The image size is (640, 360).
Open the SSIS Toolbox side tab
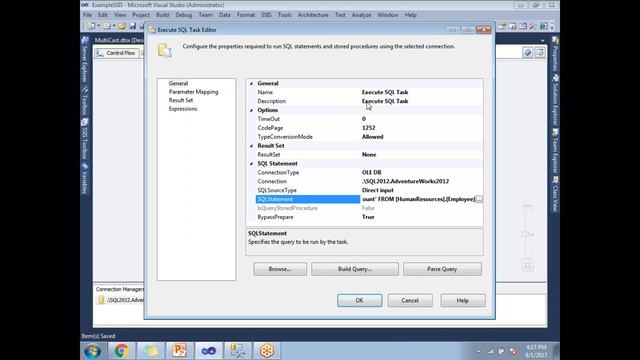[x=85, y=140]
